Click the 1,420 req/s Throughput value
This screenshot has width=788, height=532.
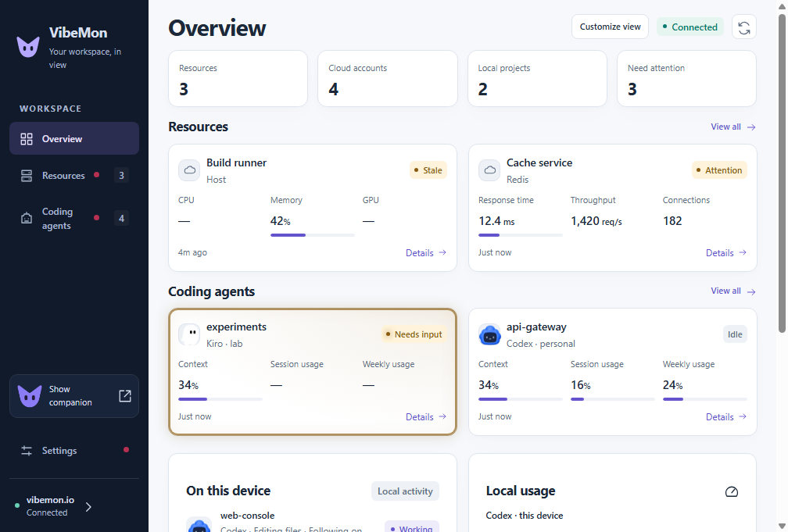pyautogui.click(x=596, y=221)
